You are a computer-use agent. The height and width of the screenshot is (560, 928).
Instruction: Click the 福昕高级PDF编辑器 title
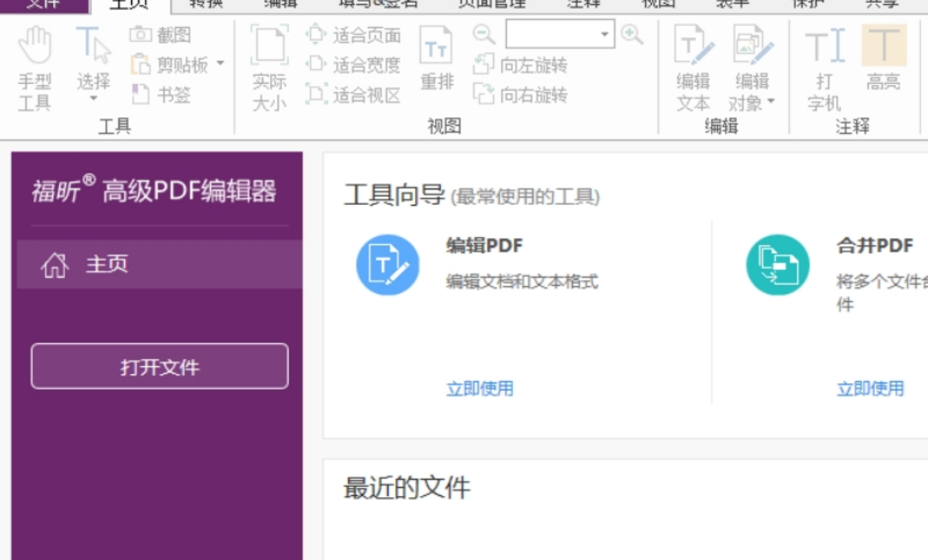[x=154, y=190]
